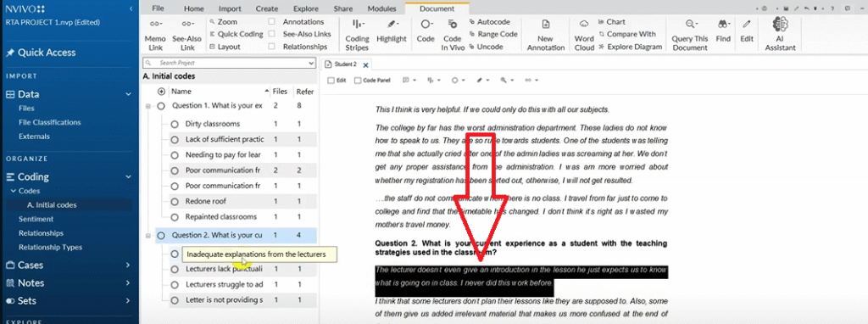Image resolution: width=868 pixels, height=324 pixels.
Task: Collapse the Codes subfolder in sidebar
Action: (14, 191)
